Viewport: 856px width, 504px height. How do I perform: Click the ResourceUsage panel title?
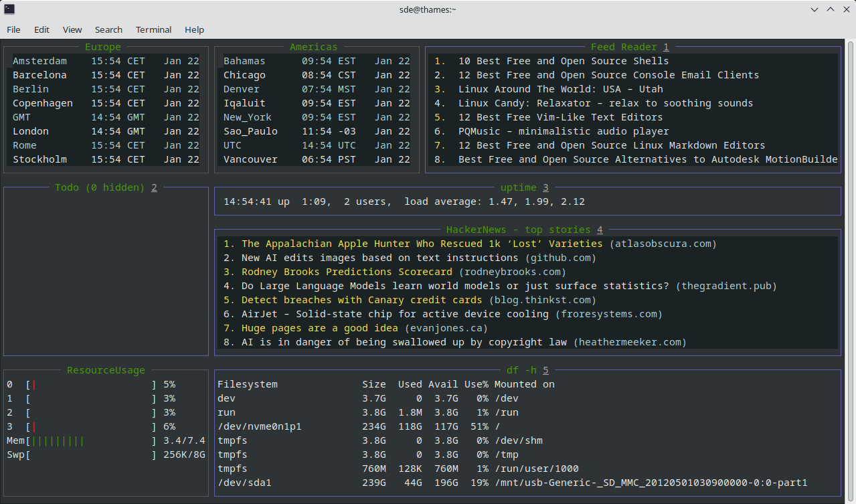106,370
